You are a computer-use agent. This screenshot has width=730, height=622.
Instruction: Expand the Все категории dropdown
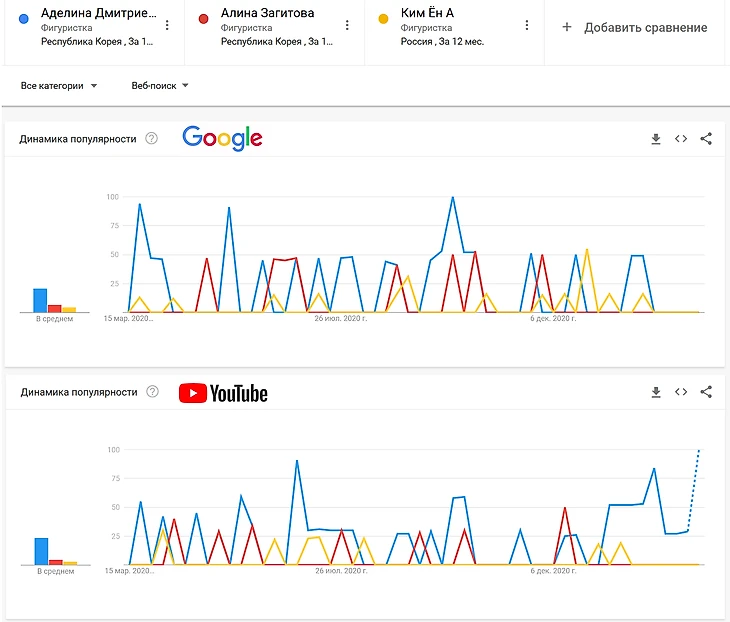[x=59, y=86]
